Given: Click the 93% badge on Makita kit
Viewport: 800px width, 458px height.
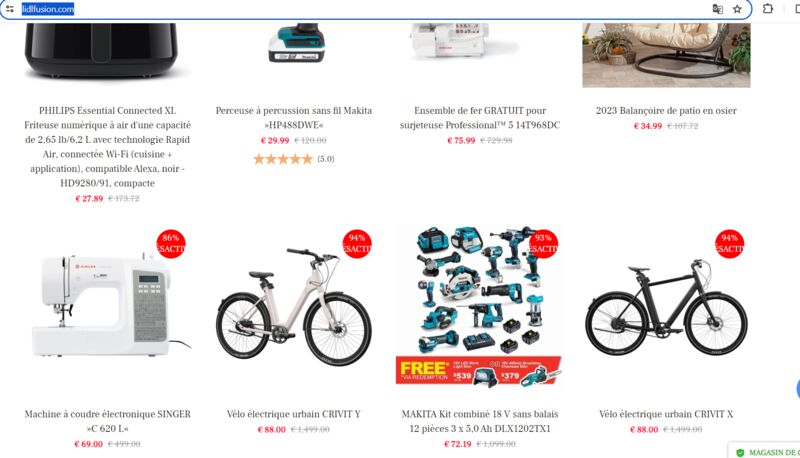Looking at the screenshot, I should coord(543,243).
